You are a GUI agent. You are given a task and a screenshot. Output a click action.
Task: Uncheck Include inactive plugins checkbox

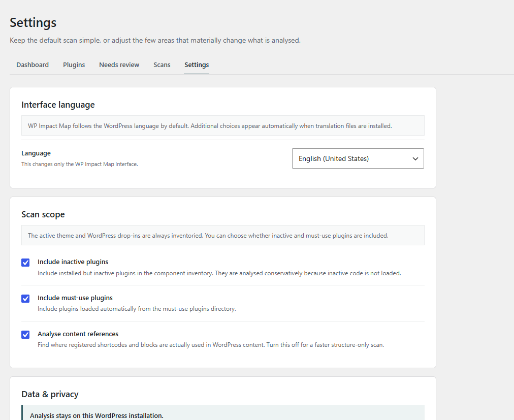pyautogui.click(x=25, y=263)
